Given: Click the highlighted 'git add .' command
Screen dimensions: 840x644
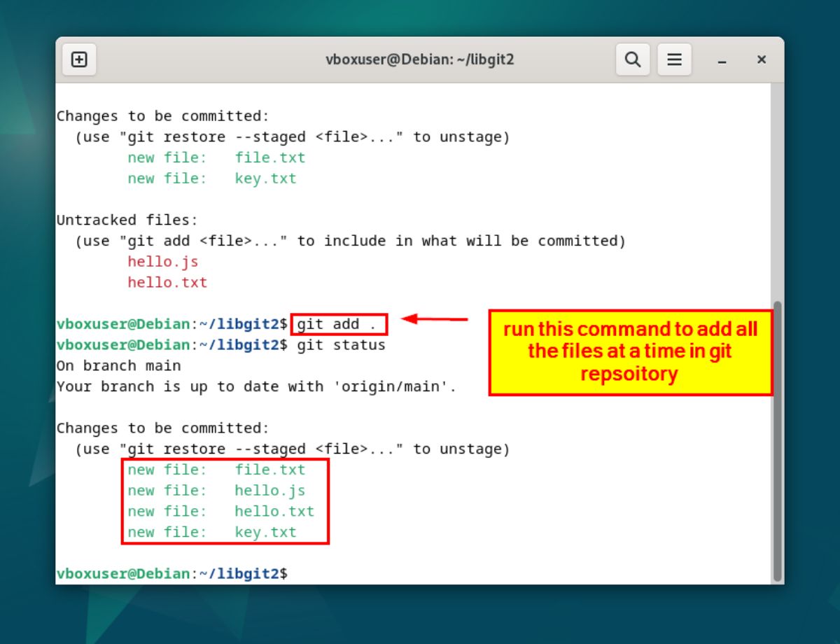Looking at the screenshot, I should coord(338,324).
